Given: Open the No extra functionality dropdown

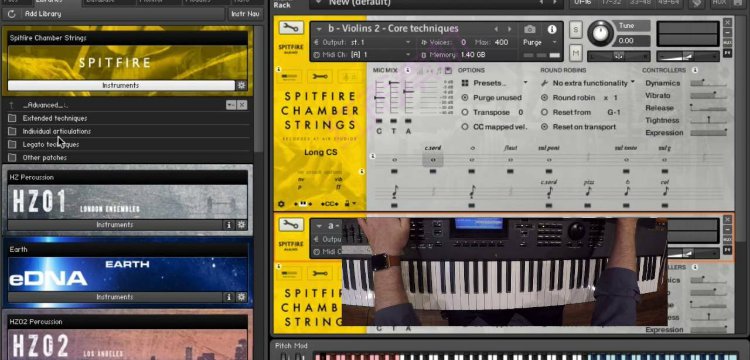Looking at the screenshot, I should (587, 83).
